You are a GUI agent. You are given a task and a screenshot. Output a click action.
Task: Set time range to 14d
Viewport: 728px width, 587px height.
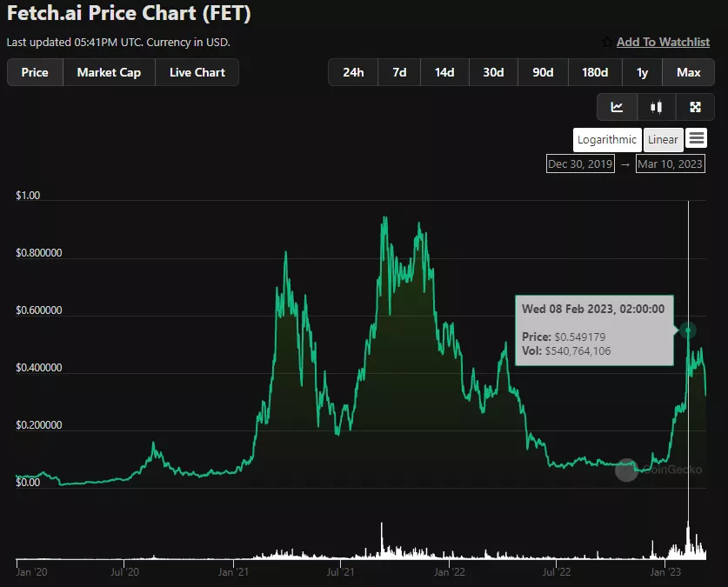pos(444,72)
